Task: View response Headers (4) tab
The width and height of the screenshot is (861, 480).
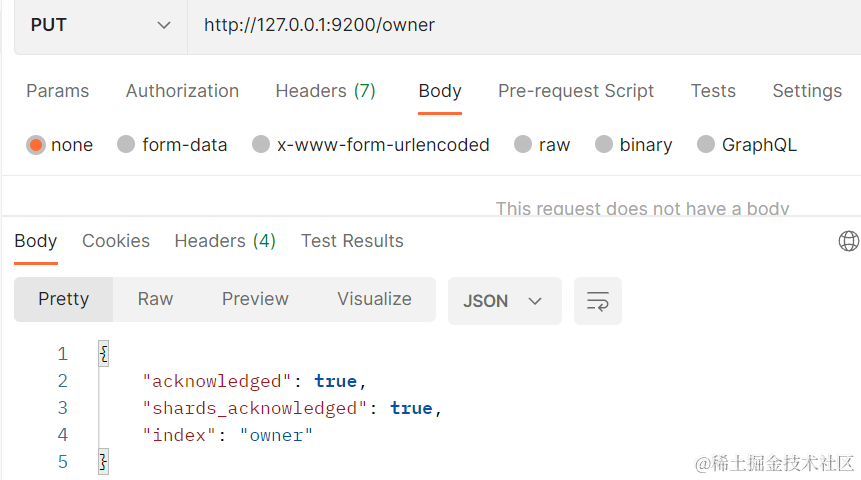Action: [225, 241]
